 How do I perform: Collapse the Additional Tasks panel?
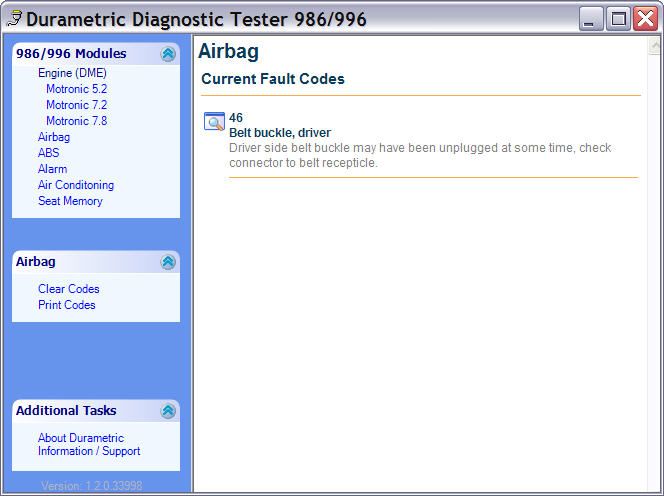(x=168, y=411)
